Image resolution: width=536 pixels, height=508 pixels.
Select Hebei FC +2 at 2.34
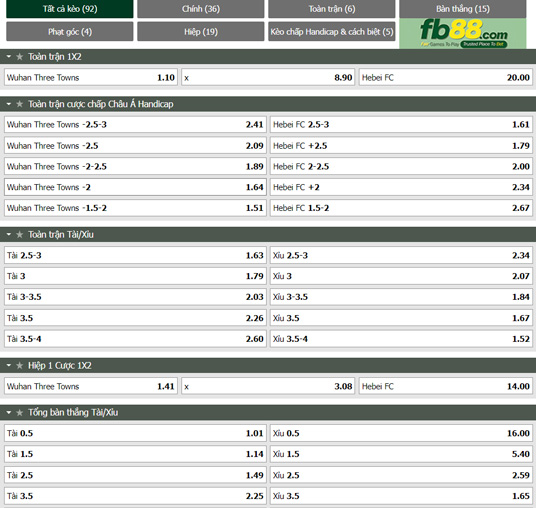pyautogui.click(x=401, y=187)
